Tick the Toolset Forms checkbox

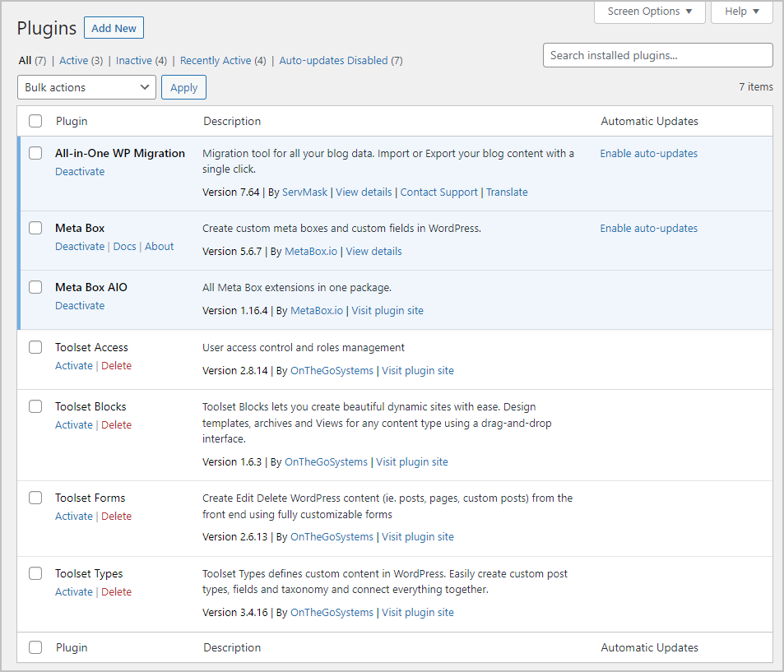pos(35,498)
